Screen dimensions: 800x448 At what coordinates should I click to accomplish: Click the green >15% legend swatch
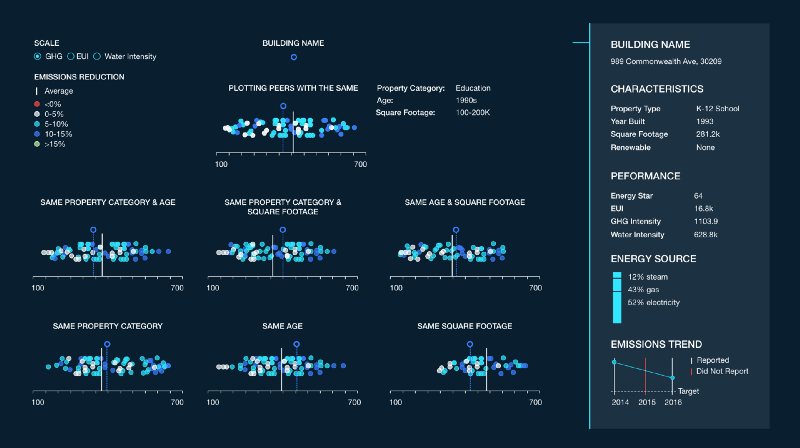pyautogui.click(x=37, y=144)
